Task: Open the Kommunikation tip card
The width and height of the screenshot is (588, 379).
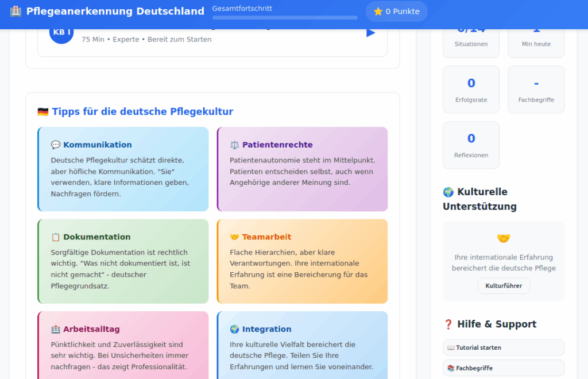Action: 123,169
